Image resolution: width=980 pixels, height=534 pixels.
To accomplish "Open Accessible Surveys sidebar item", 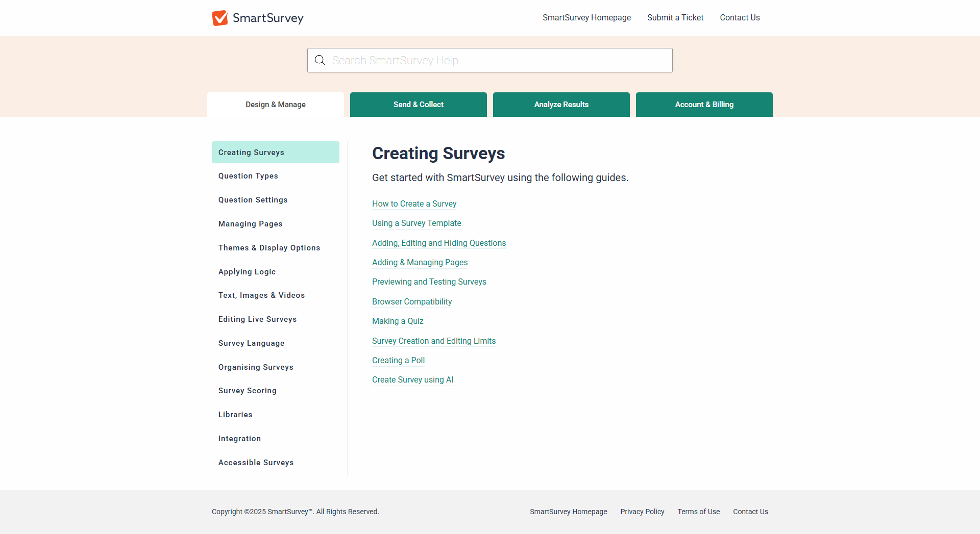I will coord(256,463).
